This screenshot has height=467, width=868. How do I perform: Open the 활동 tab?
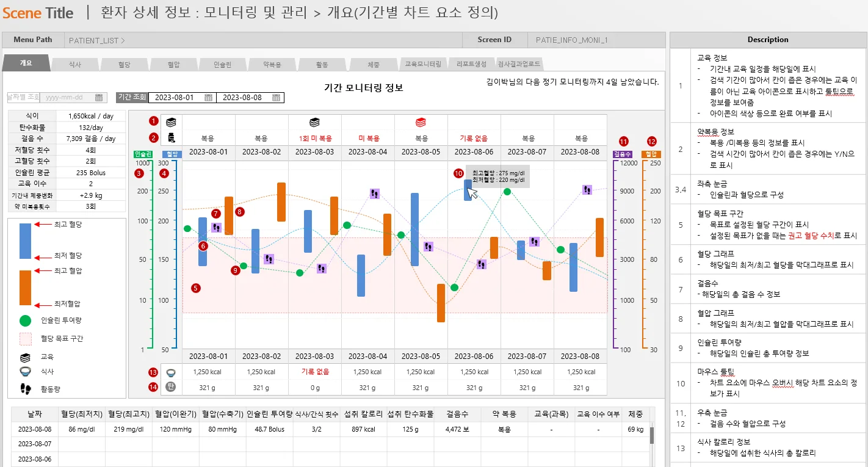pyautogui.click(x=322, y=64)
